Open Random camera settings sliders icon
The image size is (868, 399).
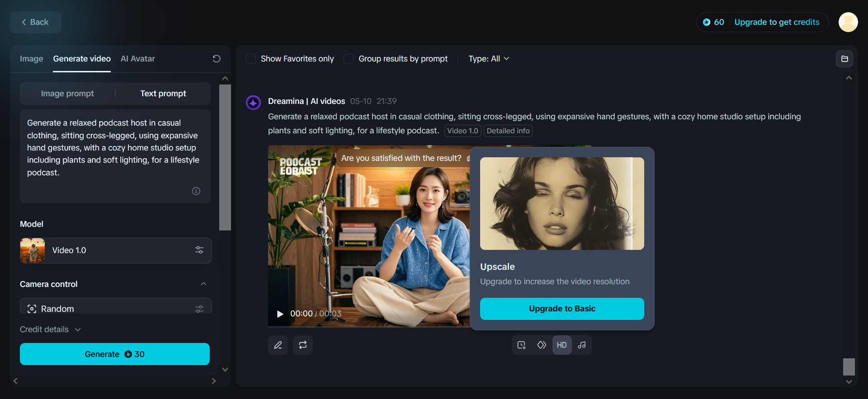point(199,309)
